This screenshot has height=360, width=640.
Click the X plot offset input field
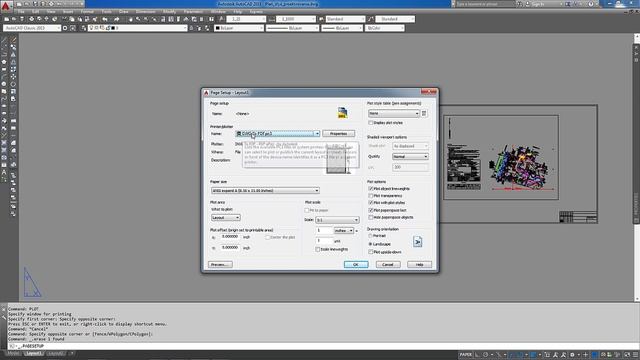click(x=230, y=237)
